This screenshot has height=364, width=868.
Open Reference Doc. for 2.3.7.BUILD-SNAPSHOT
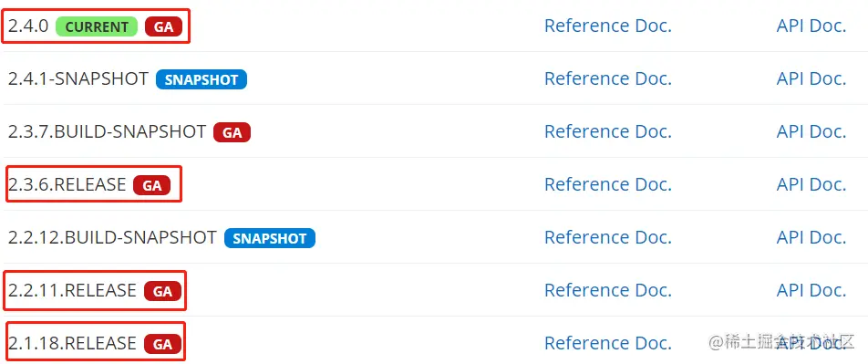point(608,131)
